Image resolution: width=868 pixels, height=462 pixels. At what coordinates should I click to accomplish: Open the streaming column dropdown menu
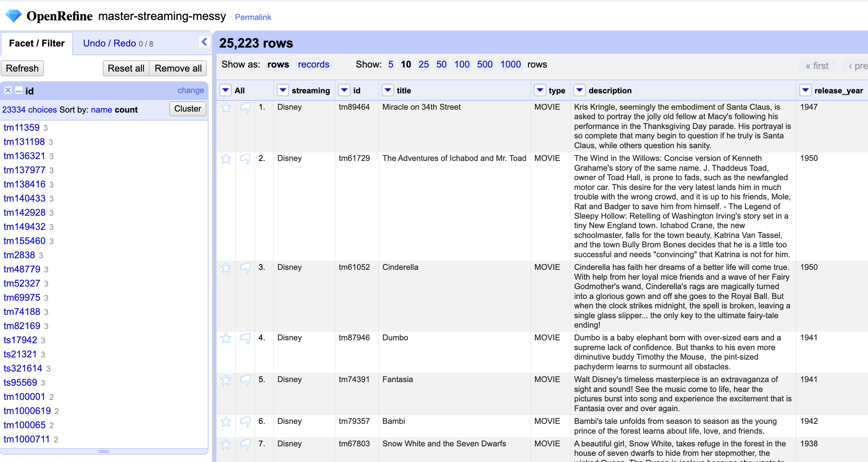(283, 90)
